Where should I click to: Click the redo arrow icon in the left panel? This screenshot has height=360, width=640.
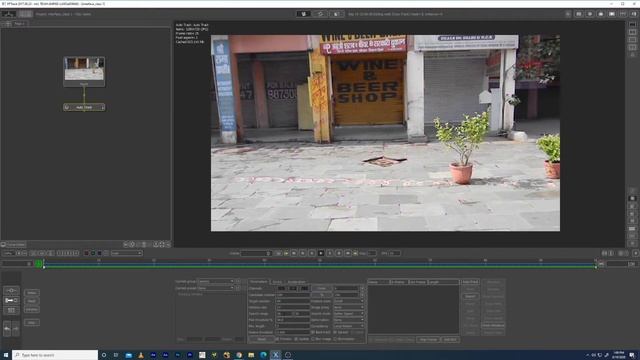click(16, 329)
